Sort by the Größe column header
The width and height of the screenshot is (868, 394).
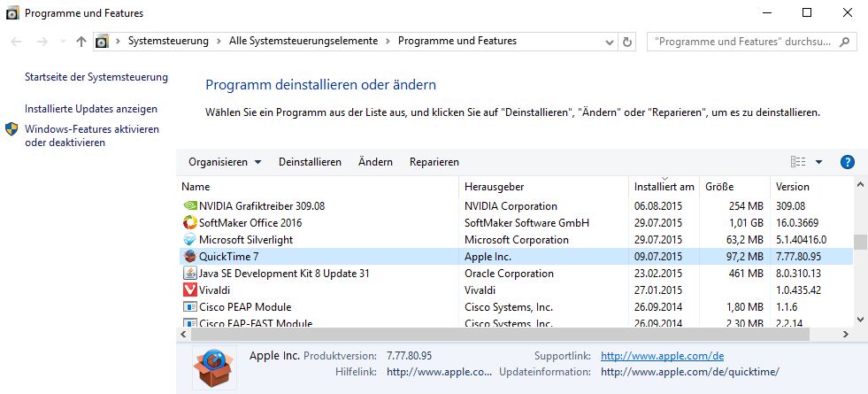[x=734, y=187]
